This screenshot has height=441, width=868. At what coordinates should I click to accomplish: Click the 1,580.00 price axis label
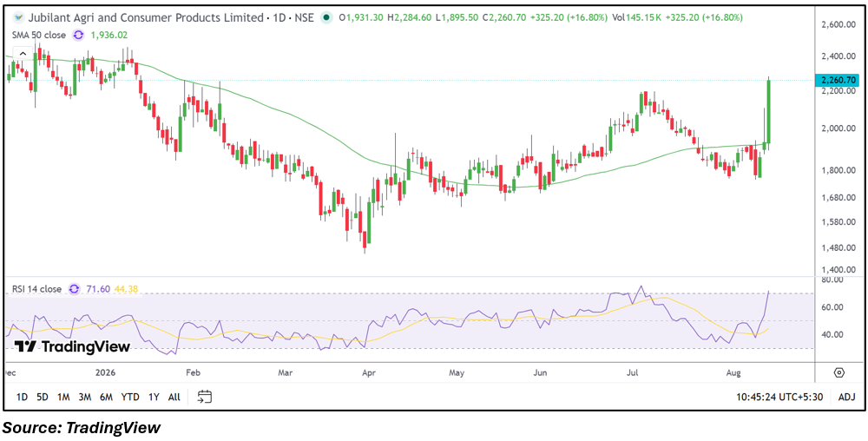coord(839,222)
